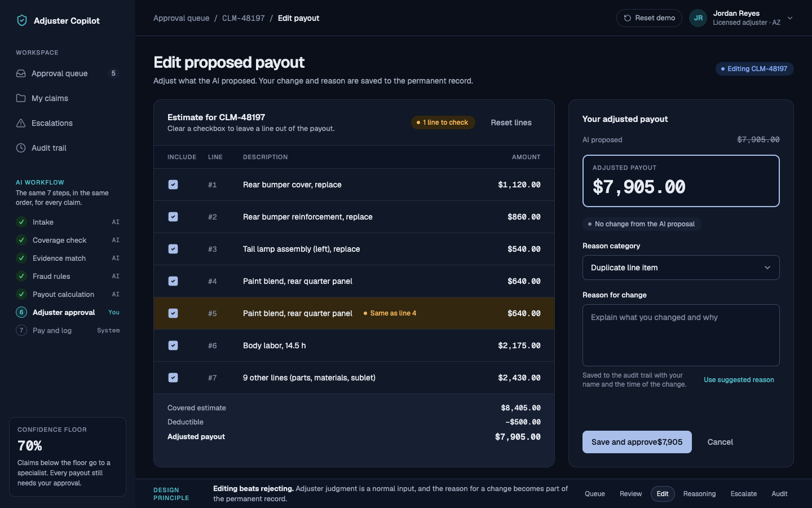Click the Escalations warning triangle icon
The height and width of the screenshot is (508, 812).
pos(21,123)
